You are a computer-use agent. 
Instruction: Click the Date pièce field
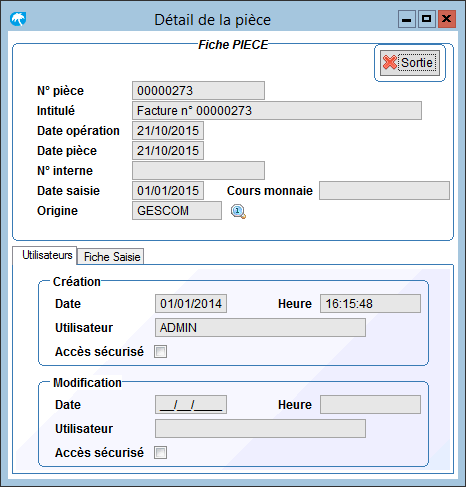[x=168, y=151]
